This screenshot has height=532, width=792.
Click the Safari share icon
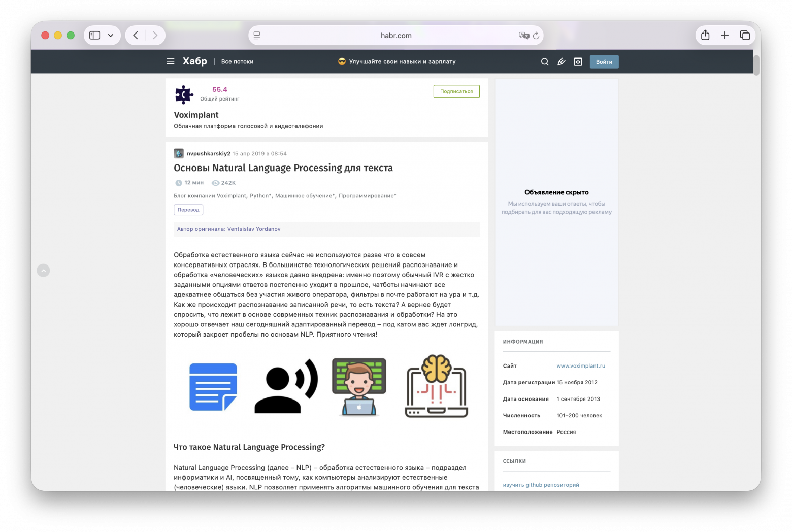click(705, 35)
